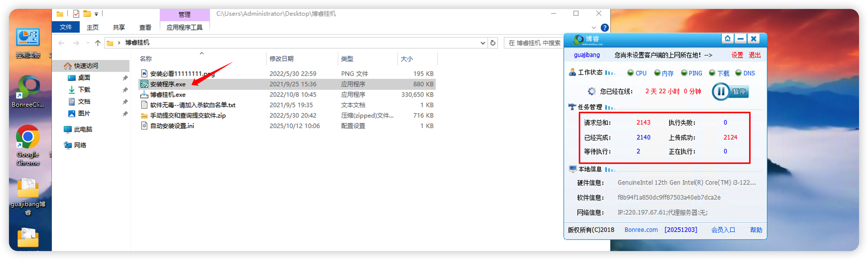Click the 设置 link in Bonree client
Screen dimensions: 868x260
[737, 55]
